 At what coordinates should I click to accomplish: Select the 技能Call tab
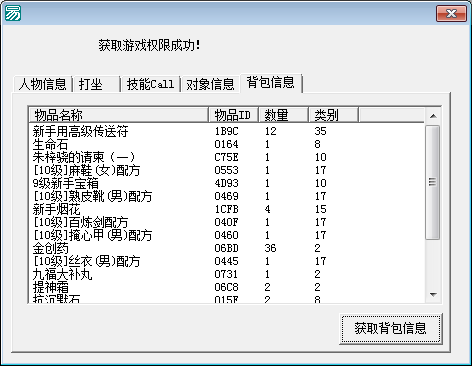(x=150, y=84)
